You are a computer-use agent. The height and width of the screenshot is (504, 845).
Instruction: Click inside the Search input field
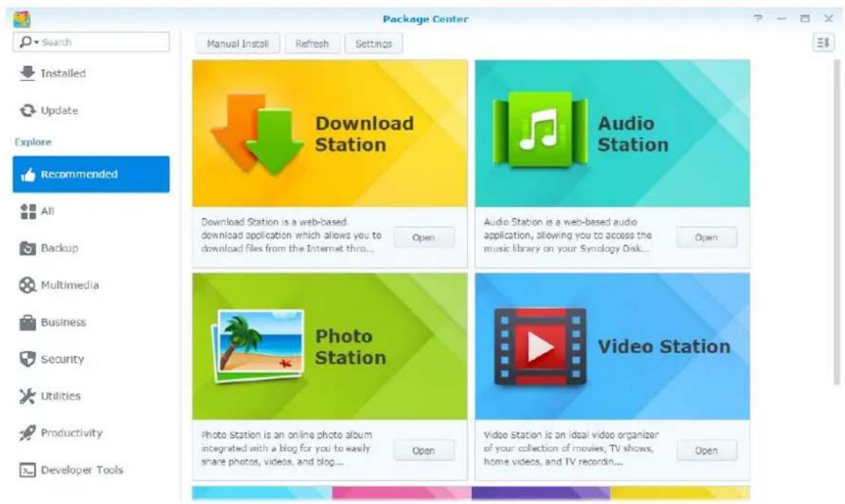pos(91,42)
